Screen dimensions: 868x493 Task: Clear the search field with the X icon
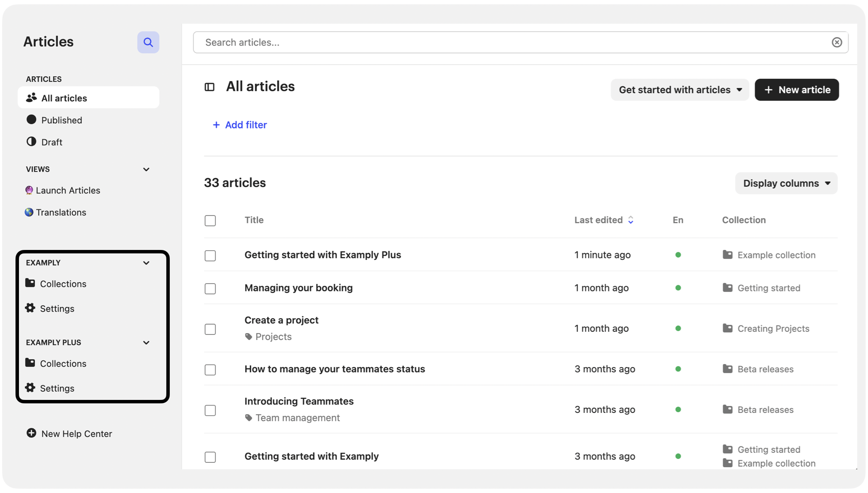click(x=837, y=42)
